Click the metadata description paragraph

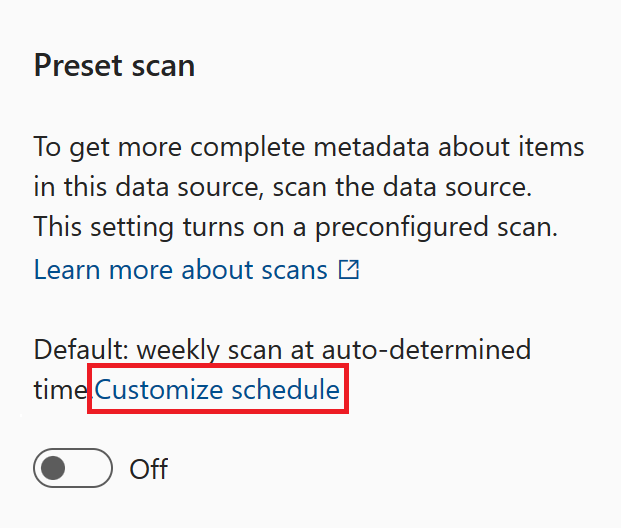[x=309, y=187]
